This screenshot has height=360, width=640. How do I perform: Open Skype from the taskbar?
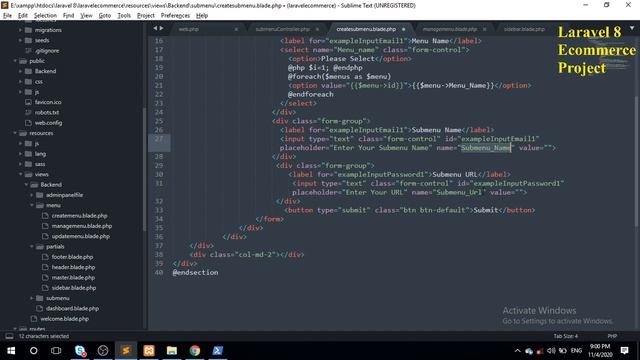coord(80,351)
